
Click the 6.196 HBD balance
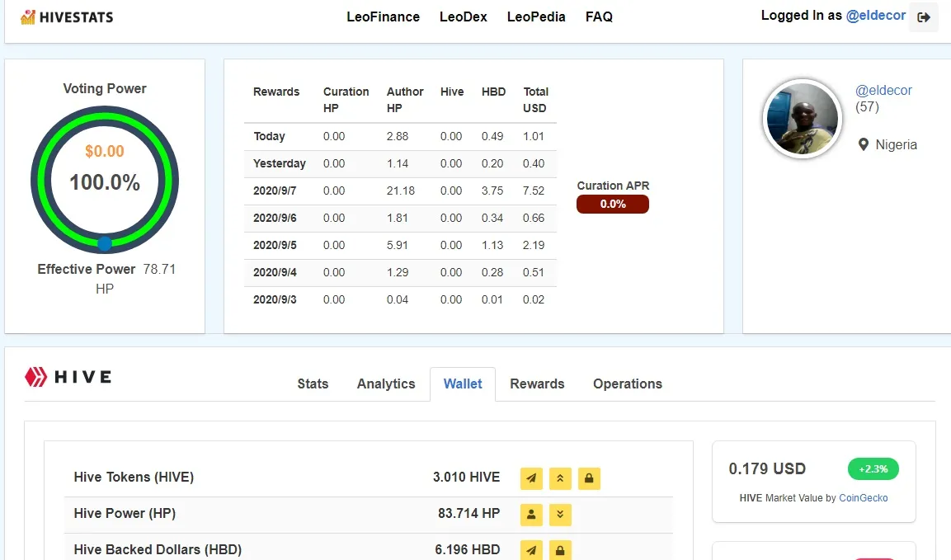468,549
